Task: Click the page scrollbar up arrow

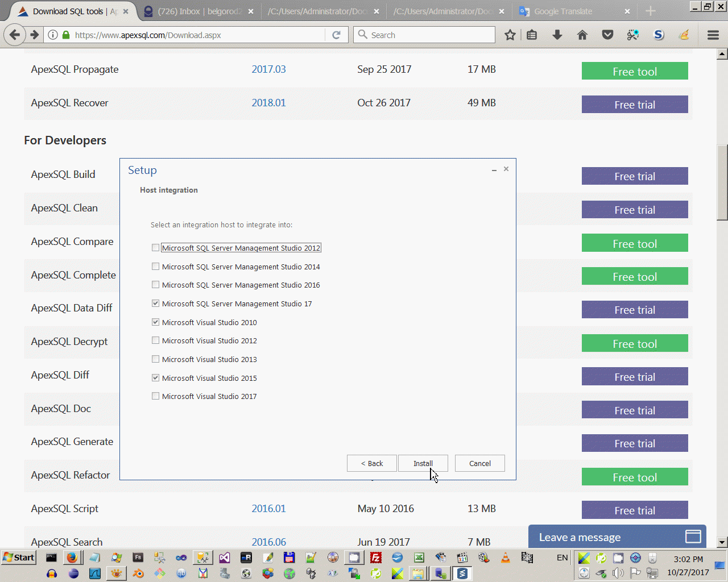Action: [722, 54]
